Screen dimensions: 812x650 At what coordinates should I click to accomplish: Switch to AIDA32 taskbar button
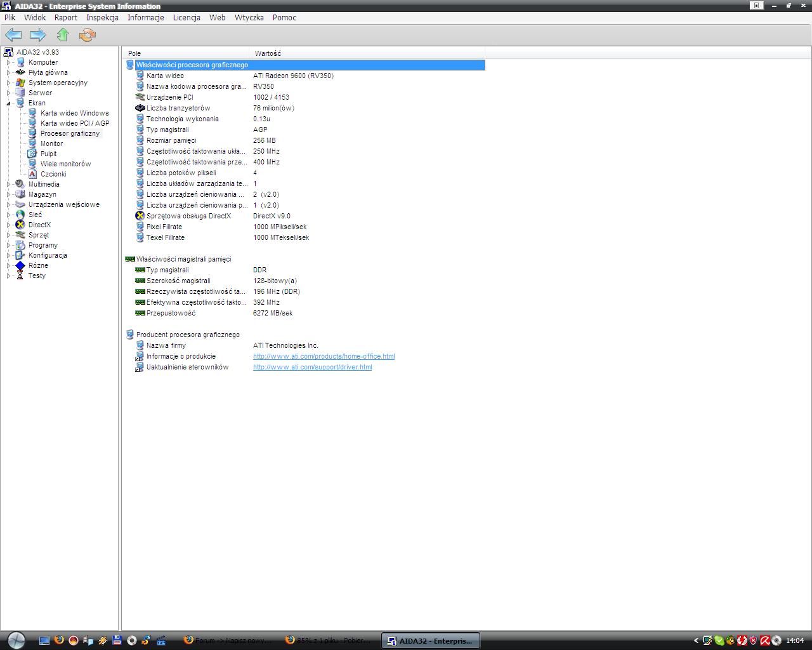click(430, 640)
